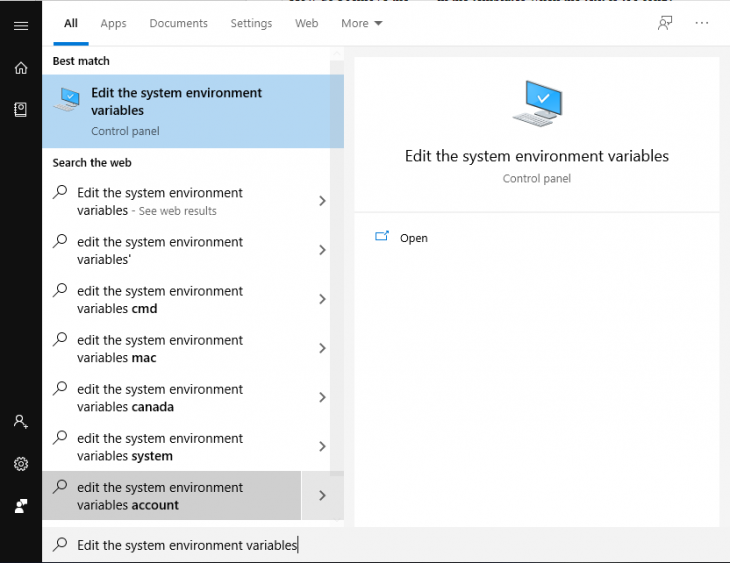Open the Settings gear icon in sidebar
The width and height of the screenshot is (730, 563).
pos(20,464)
